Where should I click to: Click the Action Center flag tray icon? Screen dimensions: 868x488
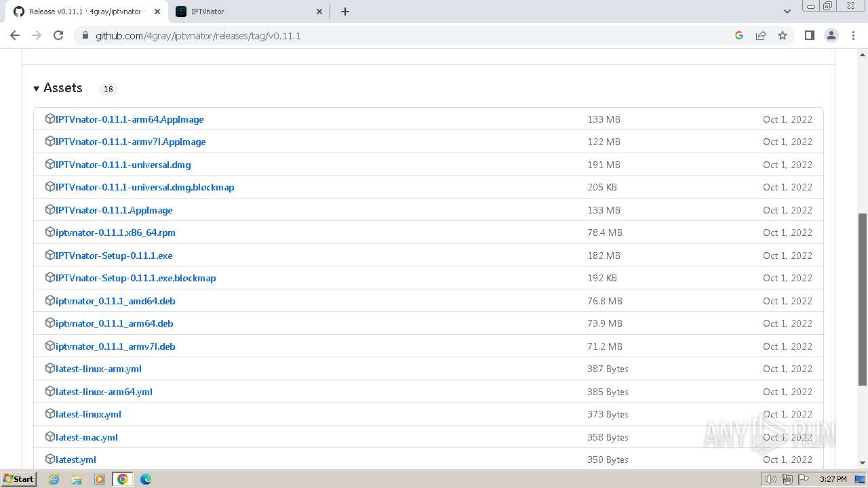coord(804,479)
